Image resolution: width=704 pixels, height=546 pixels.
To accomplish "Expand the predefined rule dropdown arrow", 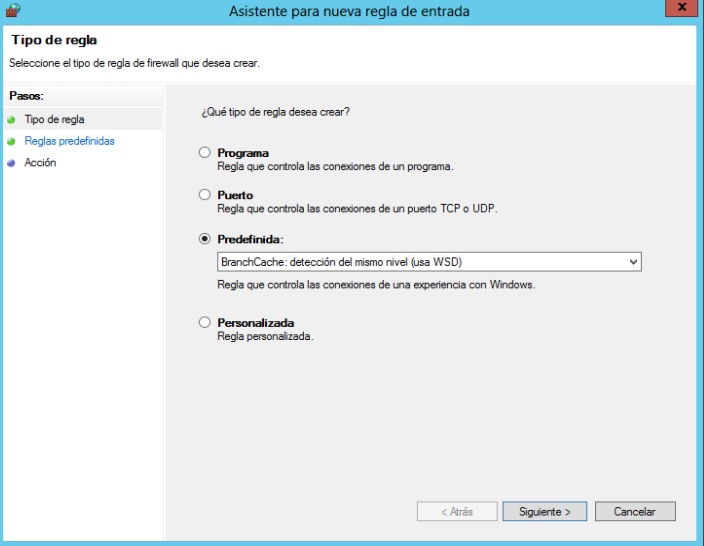I will (633, 262).
